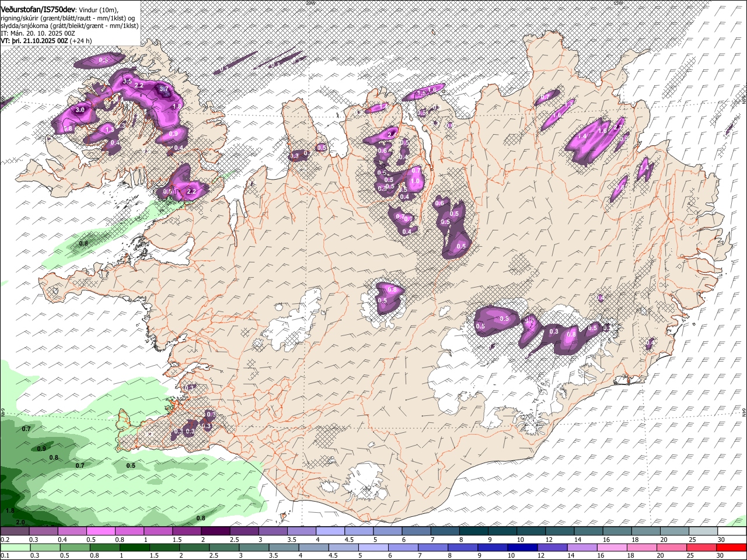747x560 pixels.
Task: Select lower legend swatch between 14 and 16
Action: pos(582,548)
